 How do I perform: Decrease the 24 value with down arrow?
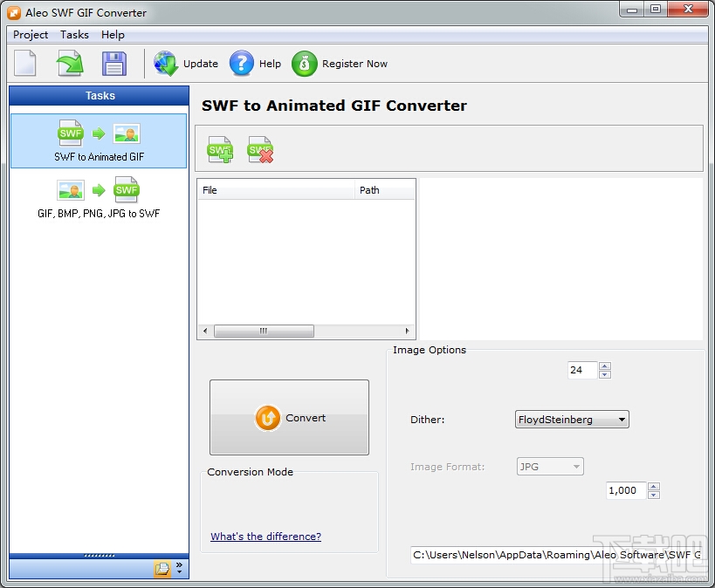click(605, 374)
